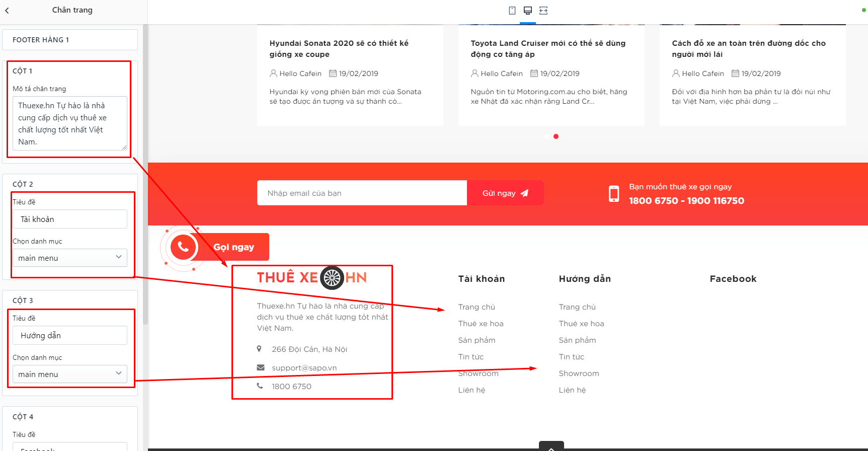868x451 pixels.
Task: Click Tin tức under Hướng dẫn column
Action: click(x=571, y=357)
